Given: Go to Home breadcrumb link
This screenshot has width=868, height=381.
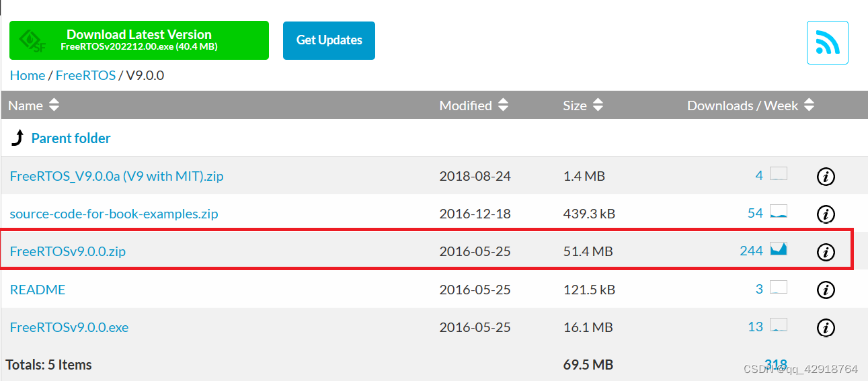Looking at the screenshot, I should point(28,75).
